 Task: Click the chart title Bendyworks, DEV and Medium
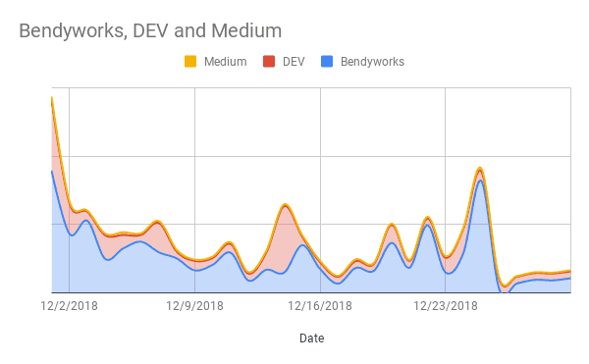pos(150,30)
